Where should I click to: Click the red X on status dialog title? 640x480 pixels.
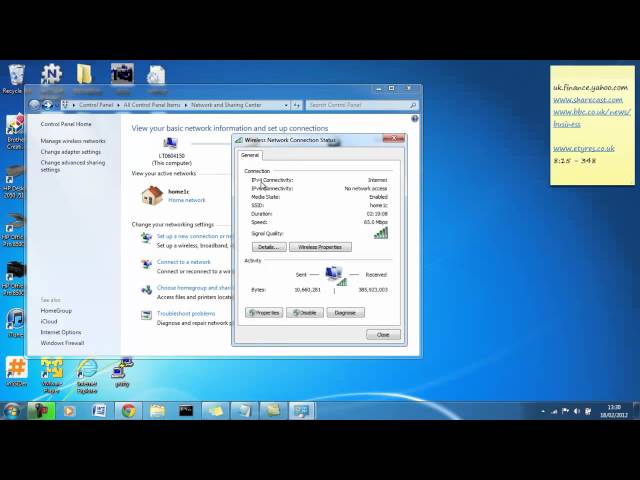[394, 139]
